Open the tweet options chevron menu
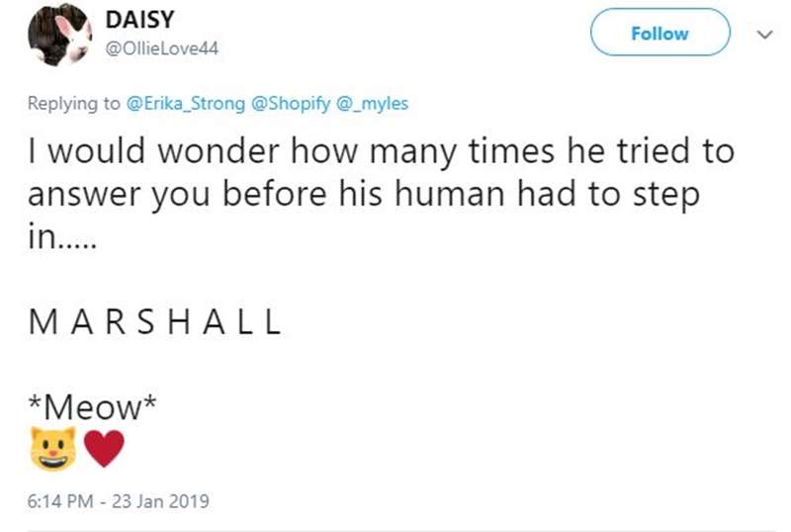Screen dimensions: 791x532 pyautogui.click(x=762, y=35)
